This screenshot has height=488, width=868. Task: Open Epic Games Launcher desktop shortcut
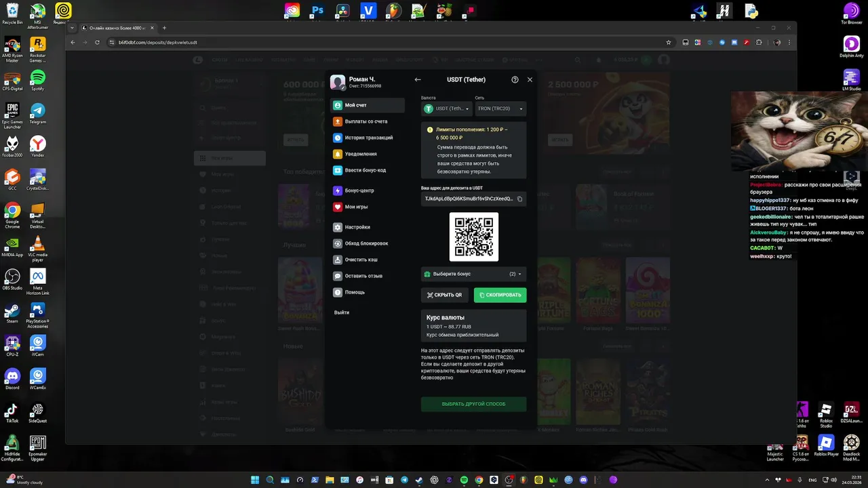[x=12, y=115]
